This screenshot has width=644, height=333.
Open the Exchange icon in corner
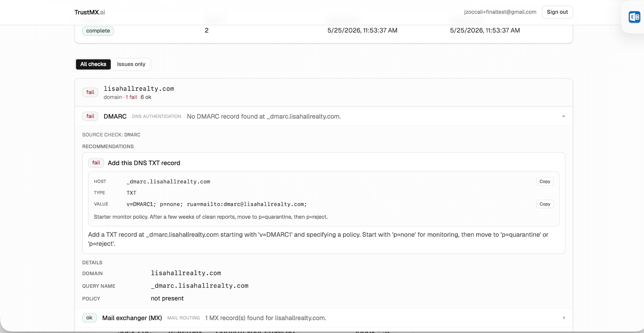click(x=634, y=17)
